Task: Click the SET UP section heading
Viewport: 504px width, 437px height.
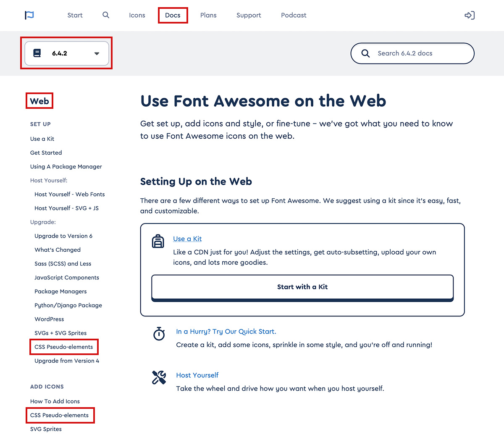Action: click(x=40, y=124)
